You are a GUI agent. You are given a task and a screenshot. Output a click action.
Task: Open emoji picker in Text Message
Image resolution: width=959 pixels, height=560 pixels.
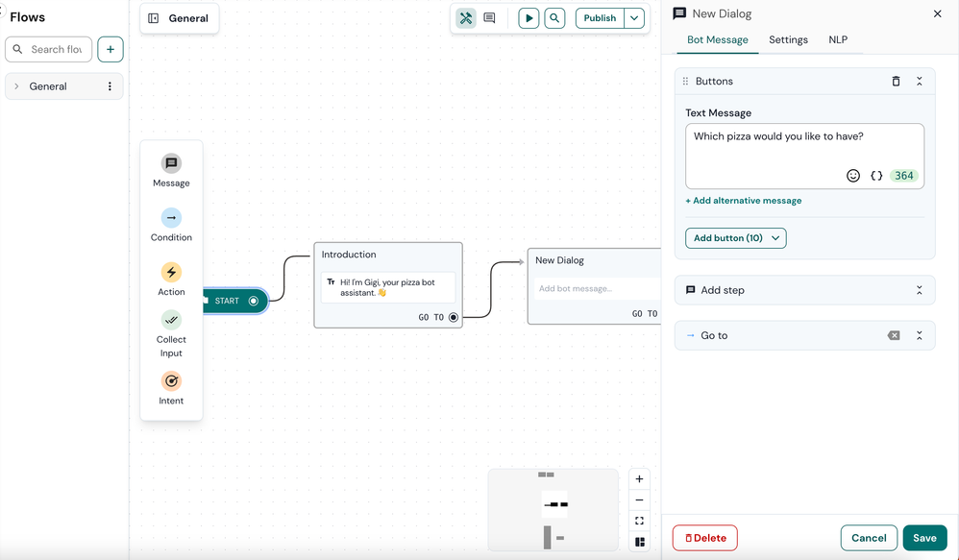tap(853, 176)
